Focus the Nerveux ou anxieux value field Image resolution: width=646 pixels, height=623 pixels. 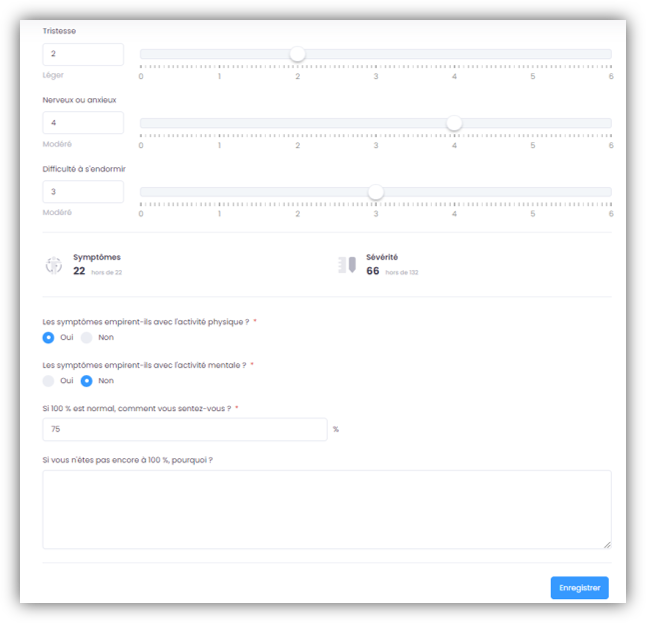coord(83,123)
